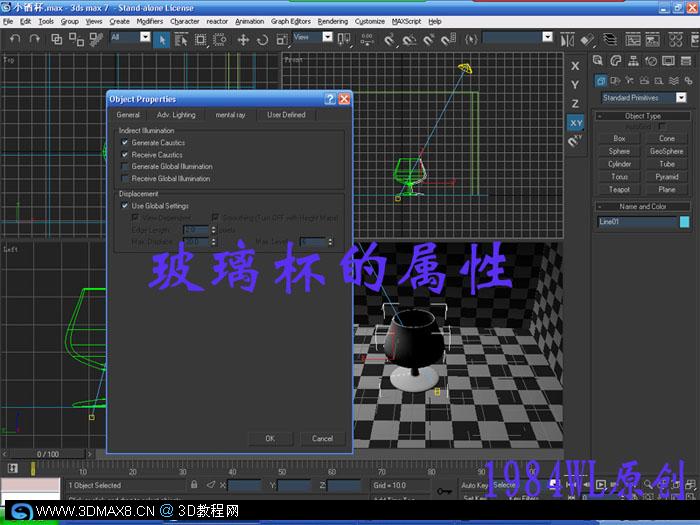Open the Modifiers menu
This screenshot has height=525, width=700.
150,21
